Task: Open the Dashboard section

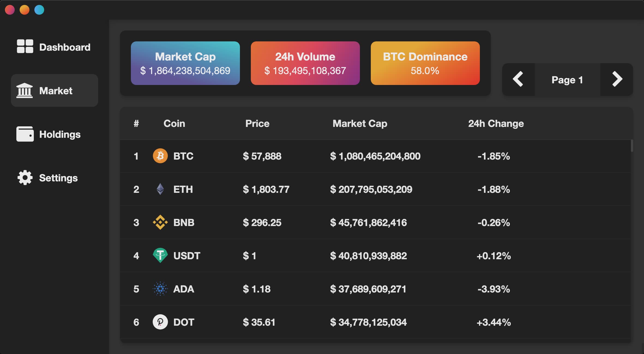Action: pos(65,47)
